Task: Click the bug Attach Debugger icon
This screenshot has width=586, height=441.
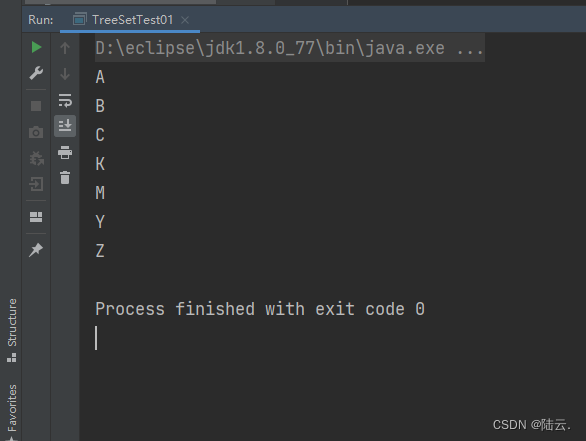Action: tap(36, 158)
